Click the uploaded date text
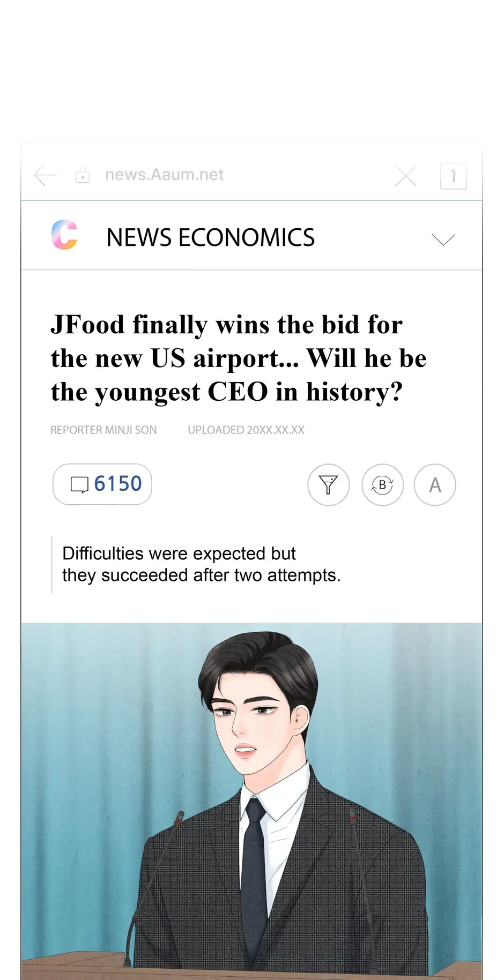Image resolution: width=504 pixels, height=980 pixels. click(246, 430)
